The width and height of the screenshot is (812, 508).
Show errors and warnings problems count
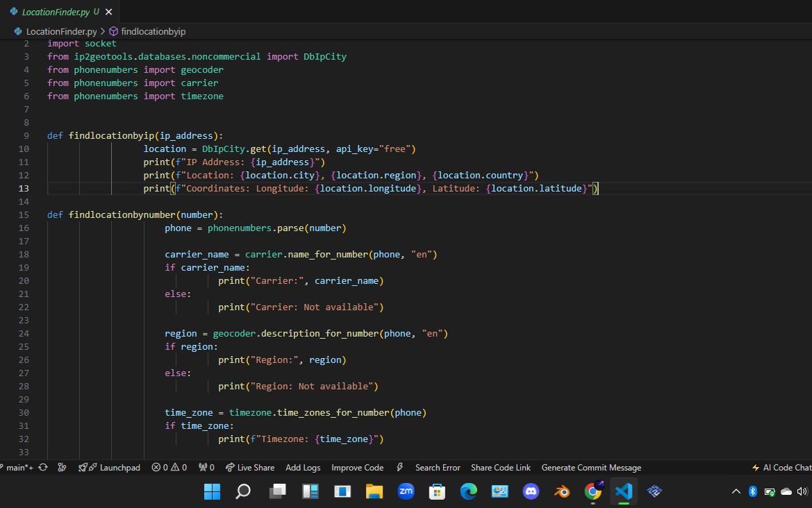pyautogui.click(x=169, y=468)
